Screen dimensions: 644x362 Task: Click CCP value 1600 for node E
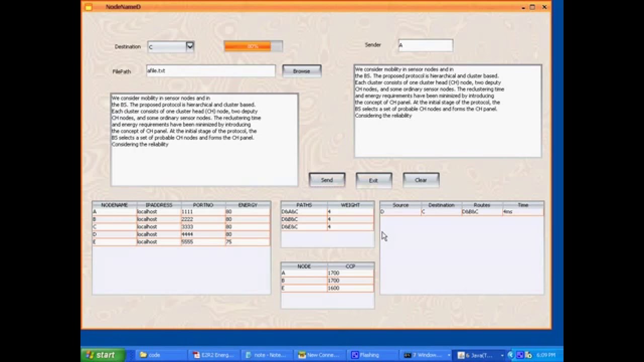(350, 288)
